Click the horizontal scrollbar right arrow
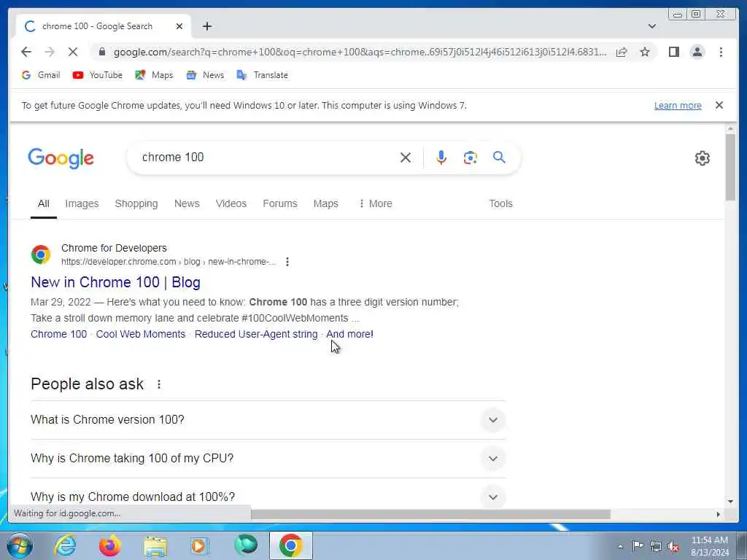 click(719, 514)
